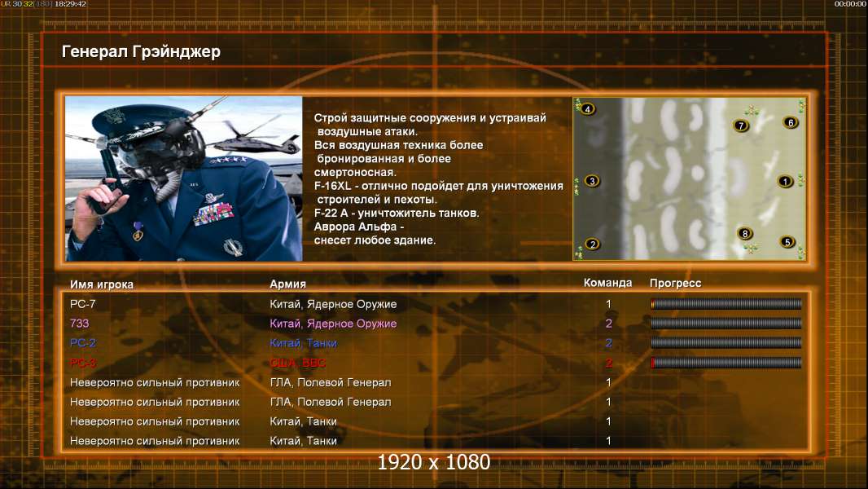Select player name 'PC-7'
The height and width of the screenshot is (489, 868).
[82, 304]
